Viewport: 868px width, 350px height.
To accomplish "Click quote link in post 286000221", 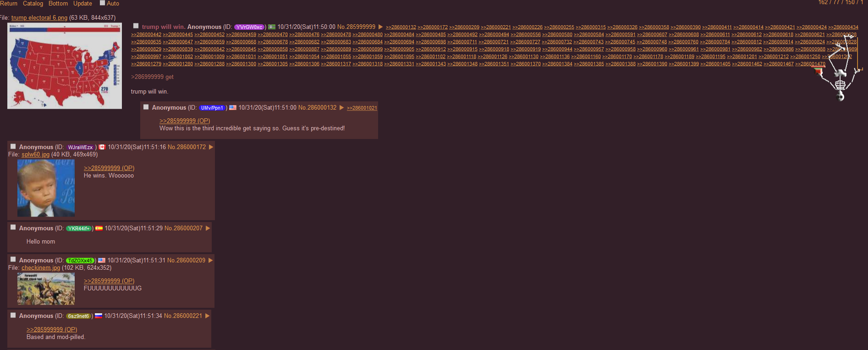I will (52, 329).
